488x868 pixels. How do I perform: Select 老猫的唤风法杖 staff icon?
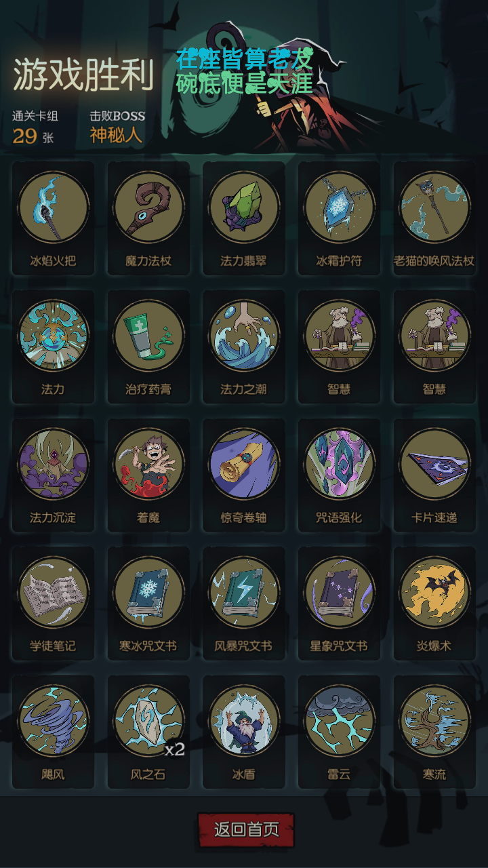click(x=434, y=207)
